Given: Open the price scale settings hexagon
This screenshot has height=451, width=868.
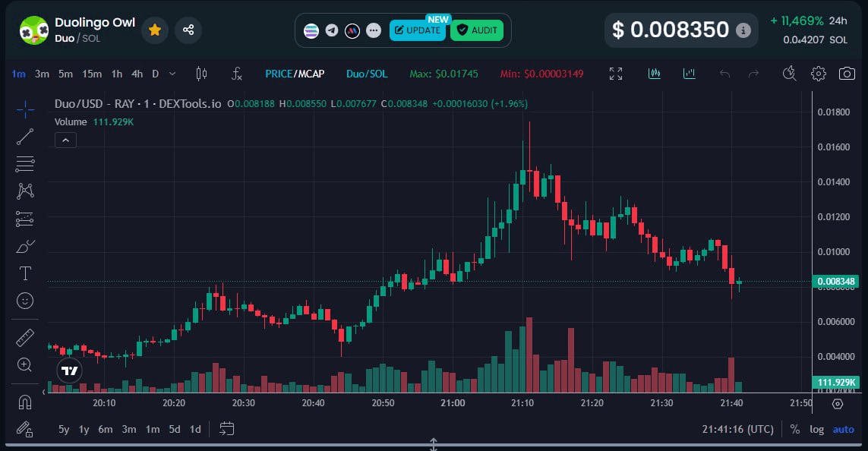Looking at the screenshot, I should [838, 404].
